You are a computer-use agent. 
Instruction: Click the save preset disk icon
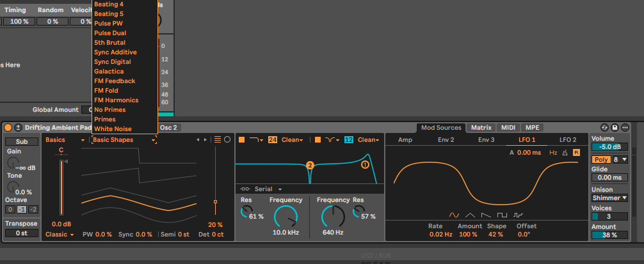tap(615, 127)
